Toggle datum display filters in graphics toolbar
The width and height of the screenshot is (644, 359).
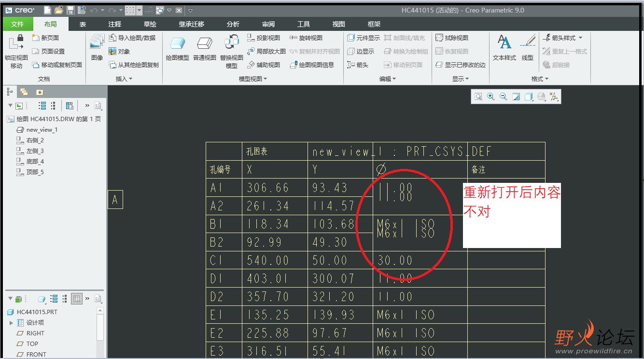point(554,97)
